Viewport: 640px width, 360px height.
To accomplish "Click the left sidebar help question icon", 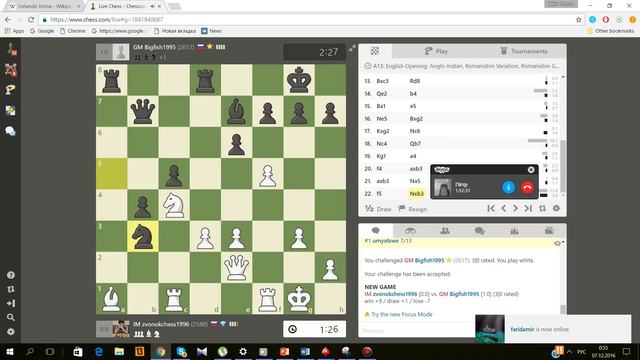I will (11, 275).
